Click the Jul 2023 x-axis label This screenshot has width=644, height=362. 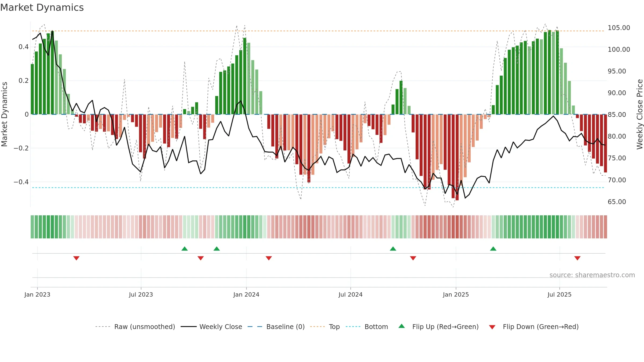[141, 294]
